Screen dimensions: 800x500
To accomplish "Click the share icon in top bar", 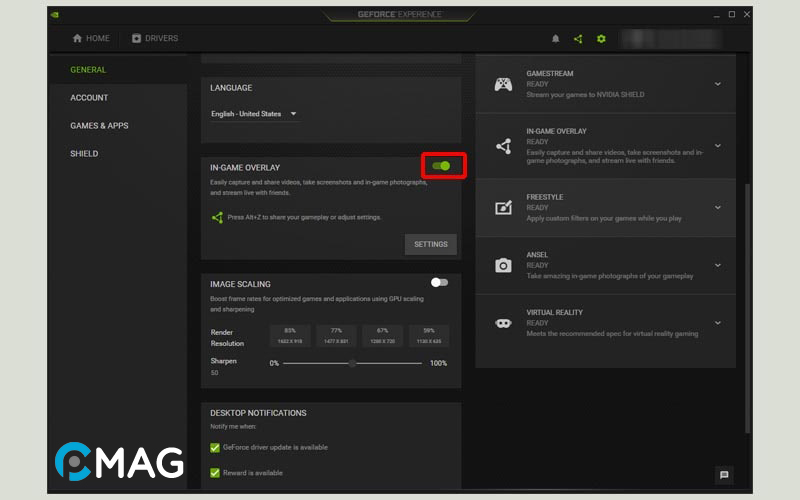I will 578,38.
